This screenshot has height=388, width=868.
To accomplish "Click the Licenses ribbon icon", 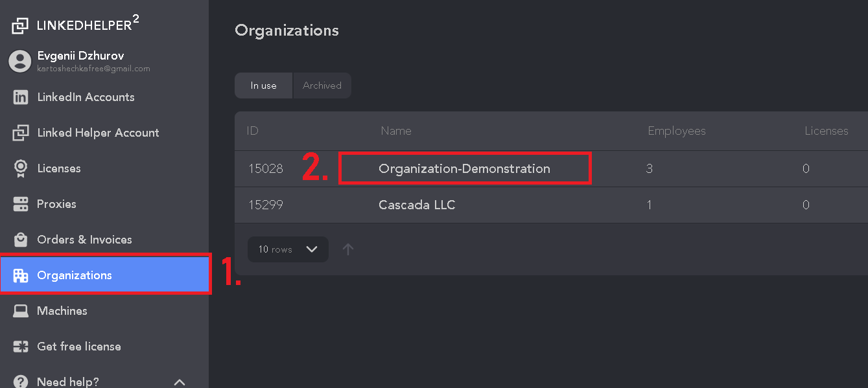I will click(x=21, y=168).
